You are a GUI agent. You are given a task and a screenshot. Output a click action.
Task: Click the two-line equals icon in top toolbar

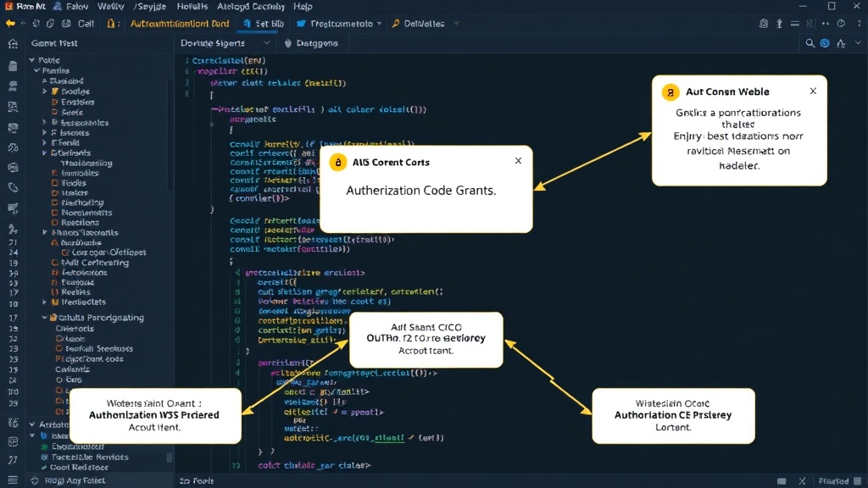point(795,24)
